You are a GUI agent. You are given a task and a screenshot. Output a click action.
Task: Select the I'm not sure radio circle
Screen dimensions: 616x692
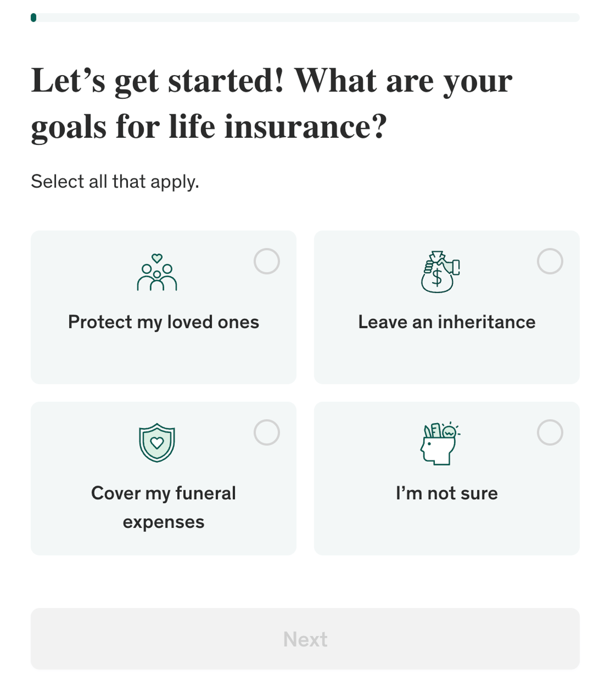coord(550,432)
